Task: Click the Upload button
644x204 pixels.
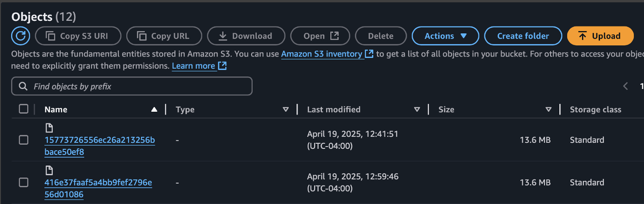Action: (600, 36)
